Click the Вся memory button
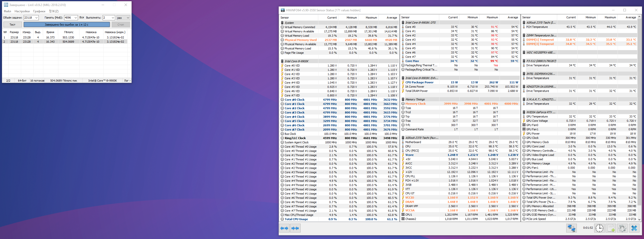Viewport: 644px width, 239px height. [82, 18]
